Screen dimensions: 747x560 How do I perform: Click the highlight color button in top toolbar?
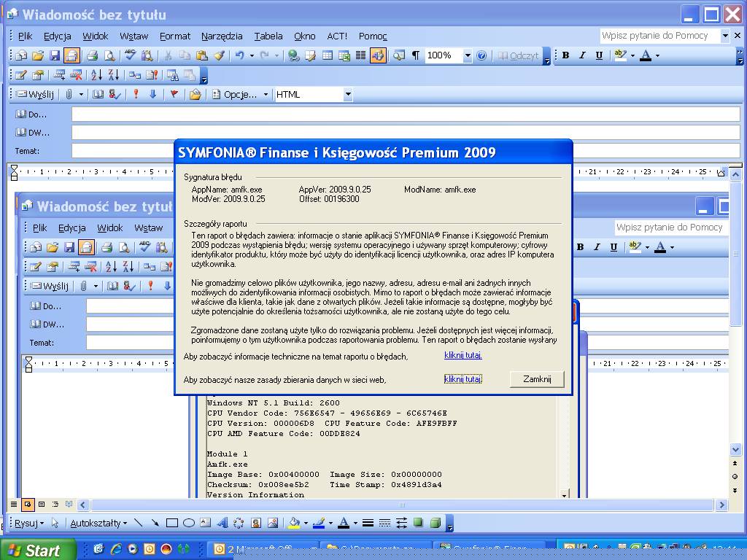[620, 55]
